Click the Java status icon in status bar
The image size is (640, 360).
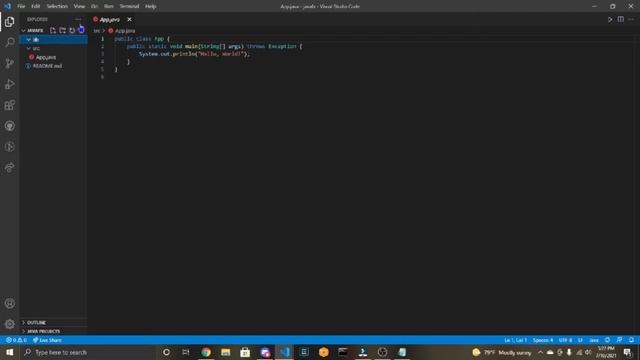click(x=607, y=340)
